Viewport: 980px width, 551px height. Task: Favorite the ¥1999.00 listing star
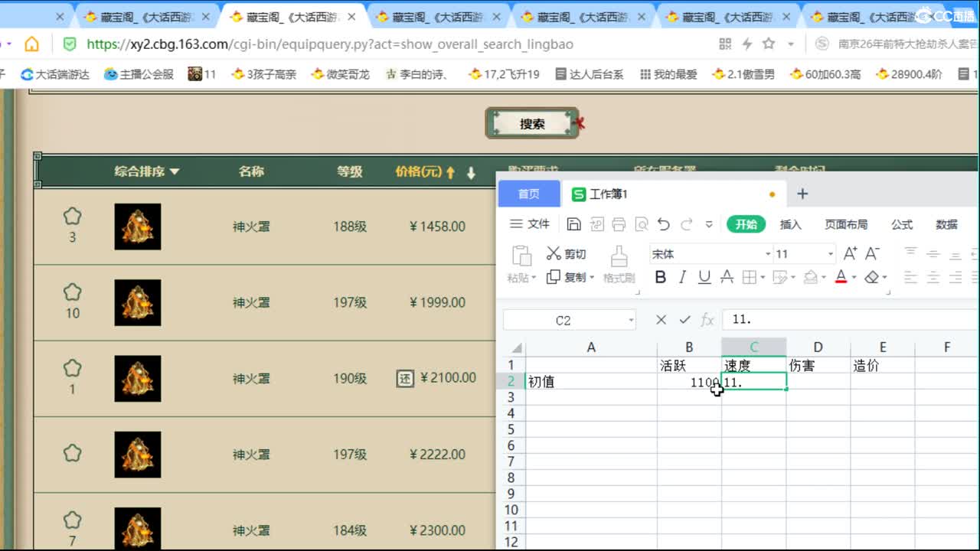pos(72,292)
